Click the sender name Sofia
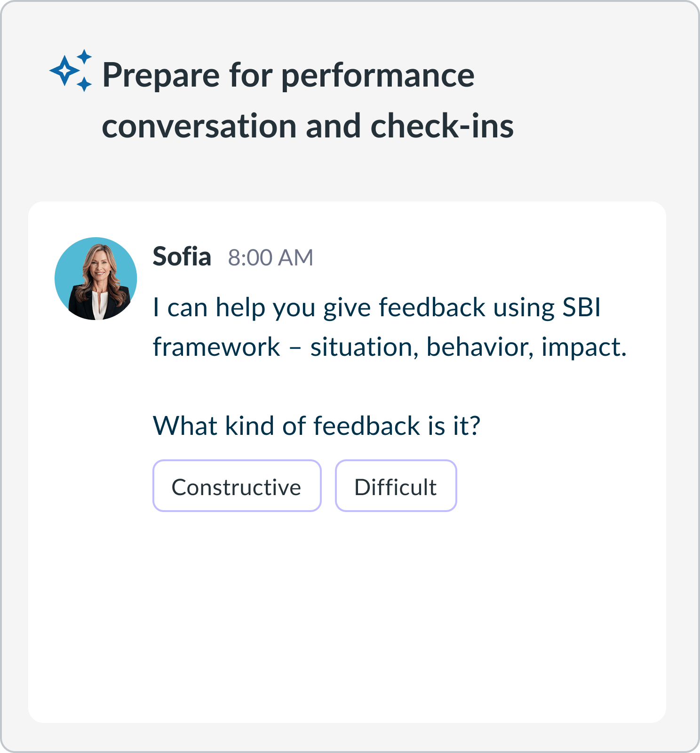 [182, 257]
